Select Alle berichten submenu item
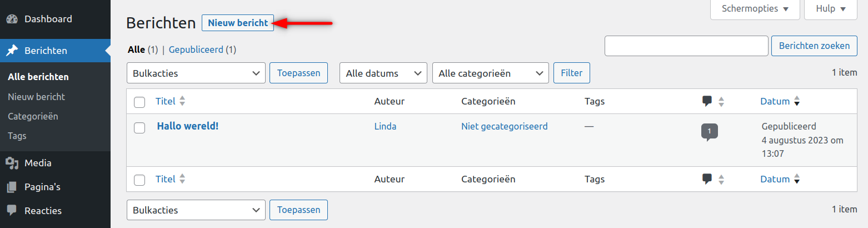Screen dimensions: 868x228 tap(38, 77)
